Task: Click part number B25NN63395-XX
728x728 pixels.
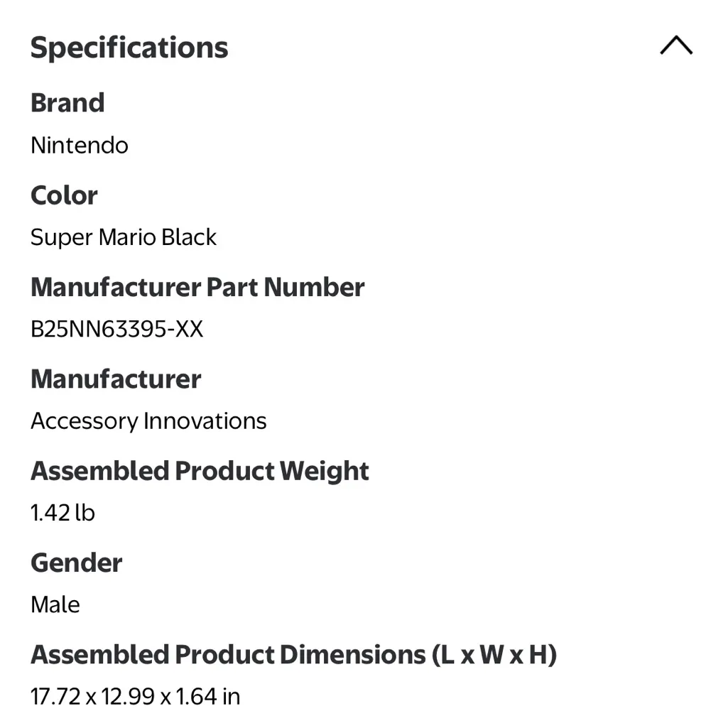Action: (x=116, y=329)
